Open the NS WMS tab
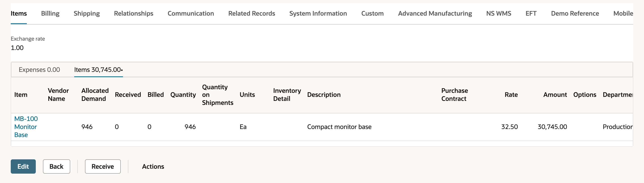Screen dimensions: 644x183 click(498, 13)
